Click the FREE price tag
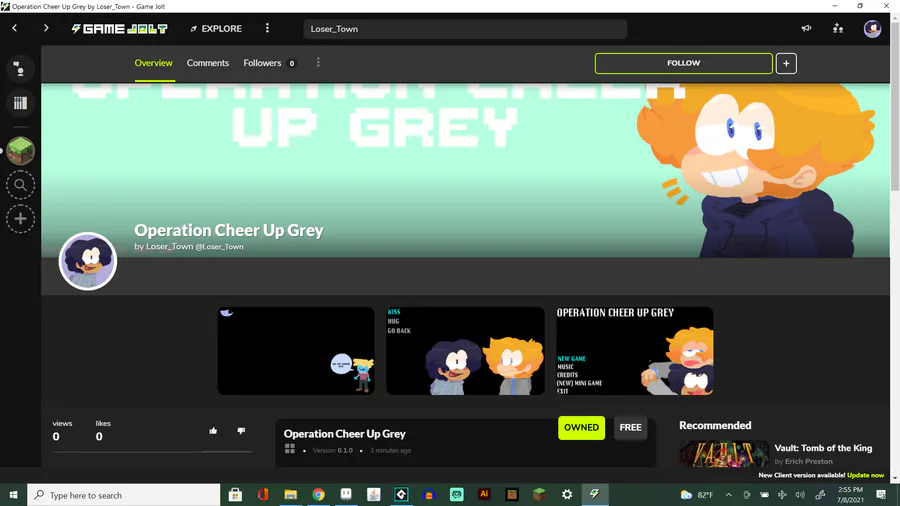 coord(630,427)
